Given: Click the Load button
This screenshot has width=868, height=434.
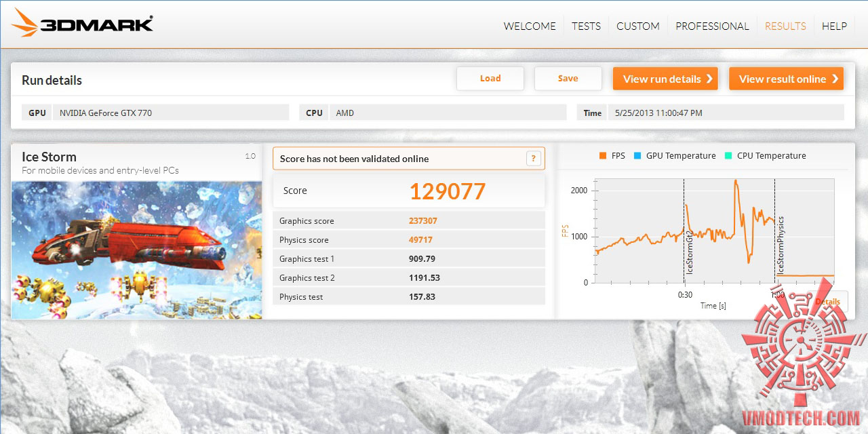Looking at the screenshot, I should click(490, 79).
